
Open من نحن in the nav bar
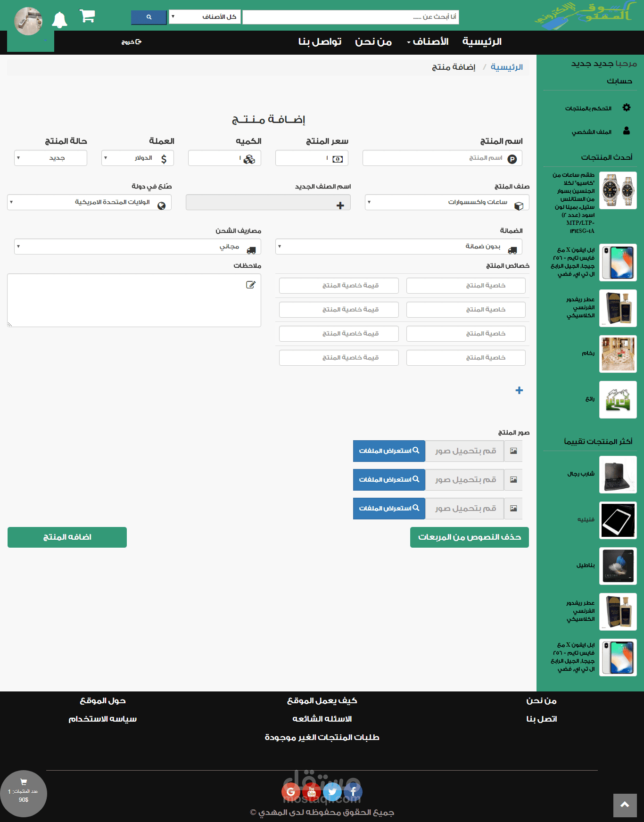373,41
